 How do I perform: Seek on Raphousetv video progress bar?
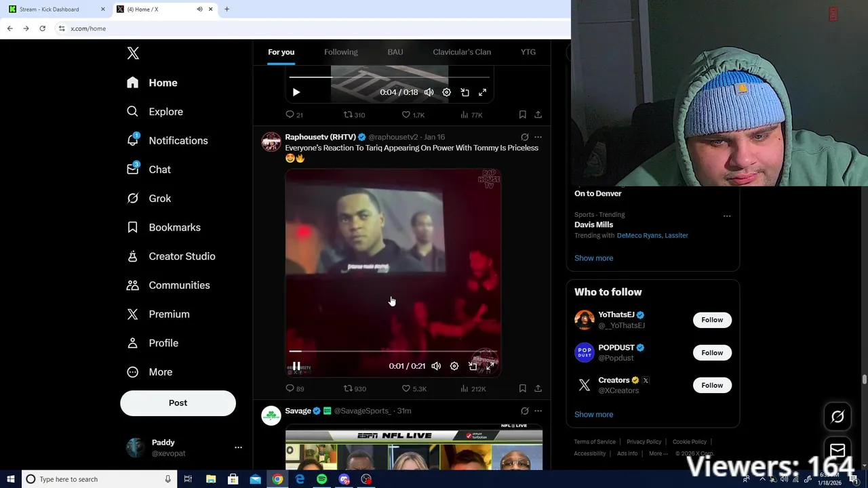(393, 351)
